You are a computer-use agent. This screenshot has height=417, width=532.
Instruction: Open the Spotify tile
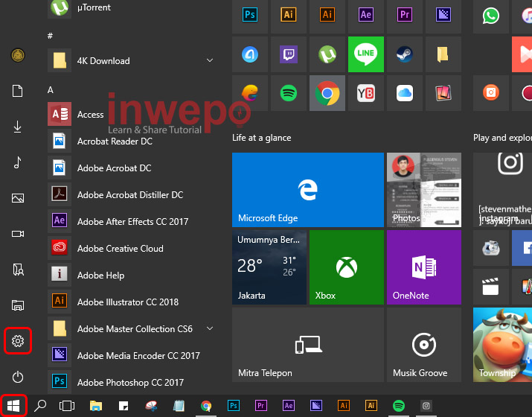click(x=289, y=93)
